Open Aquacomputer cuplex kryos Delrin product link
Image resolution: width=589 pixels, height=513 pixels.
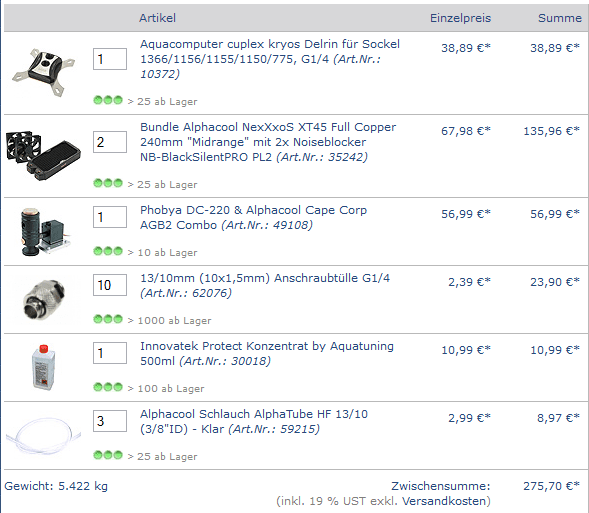point(270,59)
